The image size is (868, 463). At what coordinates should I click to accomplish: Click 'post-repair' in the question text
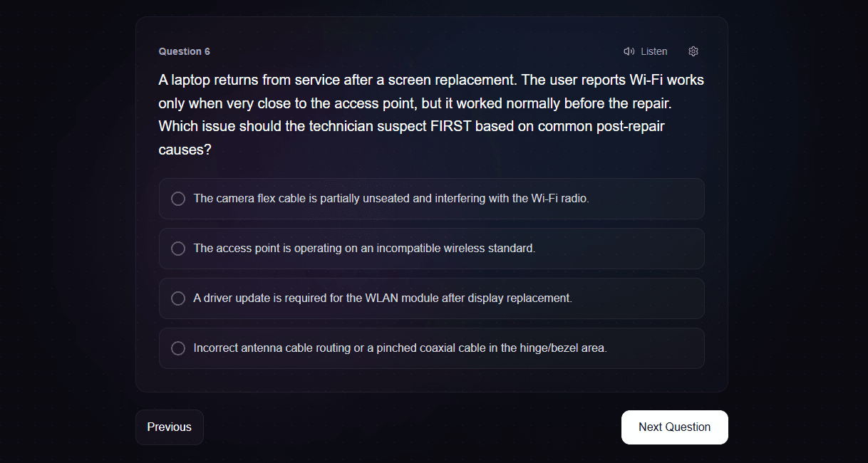click(x=629, y=127)
